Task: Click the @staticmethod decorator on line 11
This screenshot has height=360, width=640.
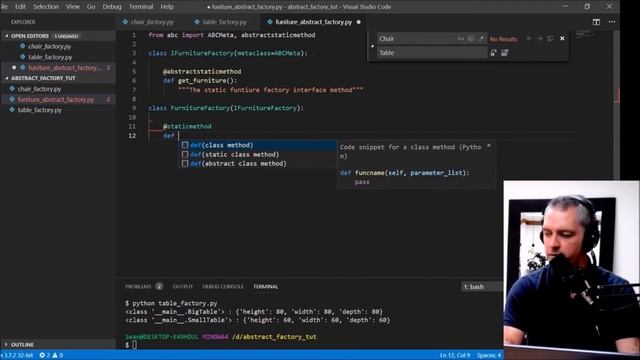Action: (x=187, y=127)
